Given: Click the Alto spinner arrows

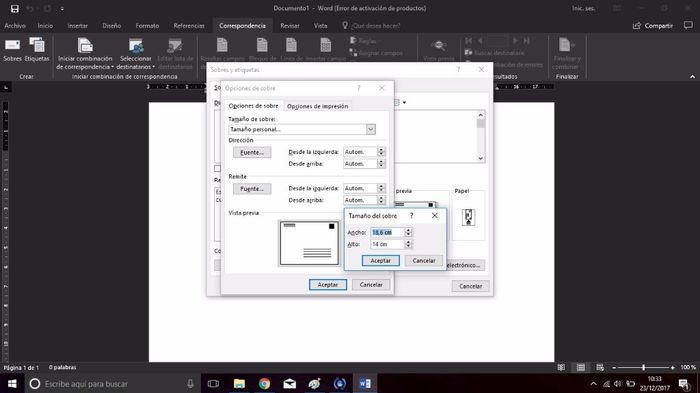Looking at the screenshot, I should click(408, 244).
